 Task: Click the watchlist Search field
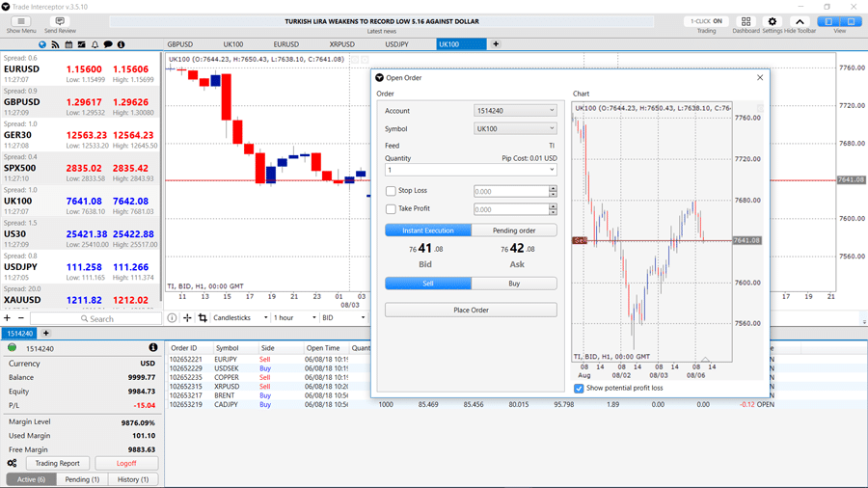click(96, 318)
